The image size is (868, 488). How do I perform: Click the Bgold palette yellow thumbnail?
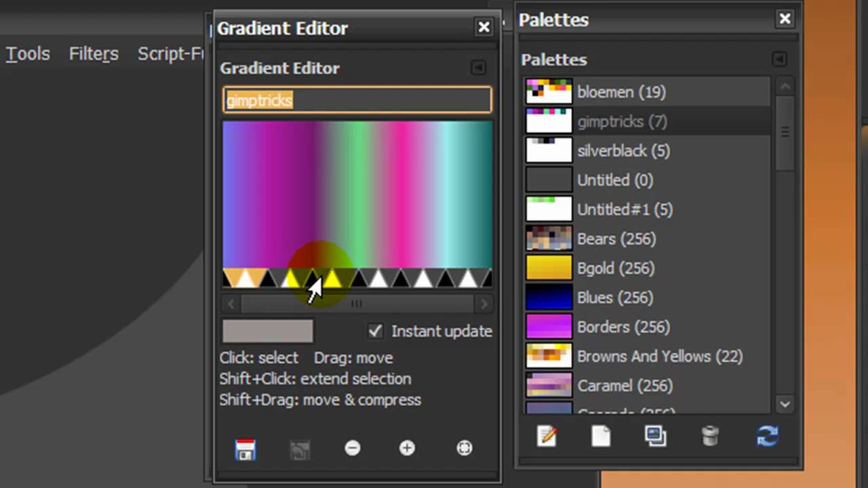[x=549, y=268]
